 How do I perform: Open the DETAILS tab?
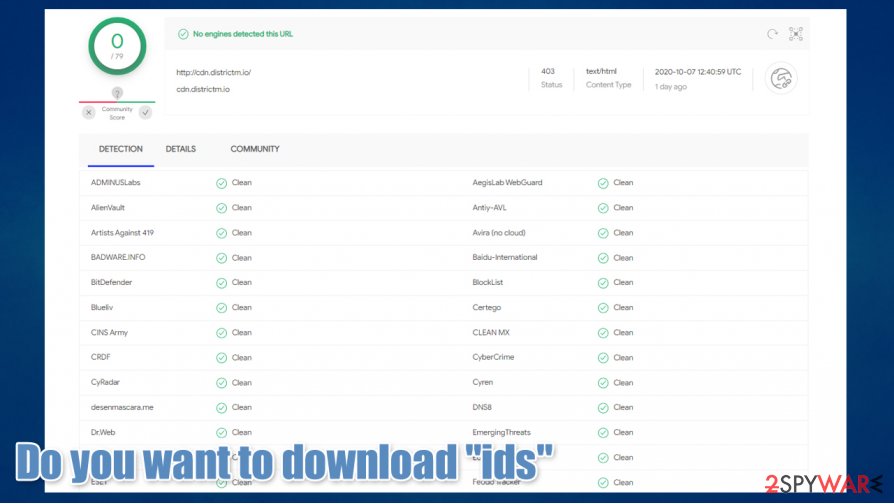(x=181, y=149)
